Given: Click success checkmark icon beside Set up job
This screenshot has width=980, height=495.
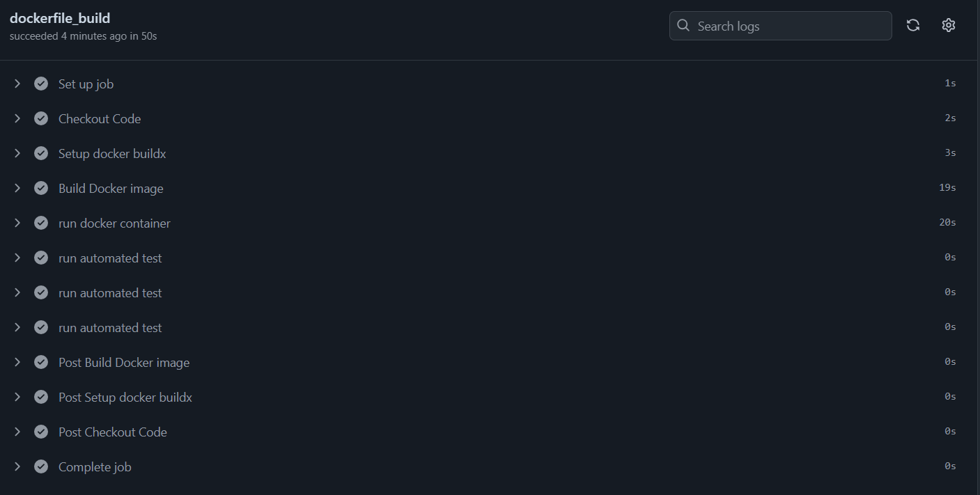Looking at the screenshot, I should click(41, 84).
